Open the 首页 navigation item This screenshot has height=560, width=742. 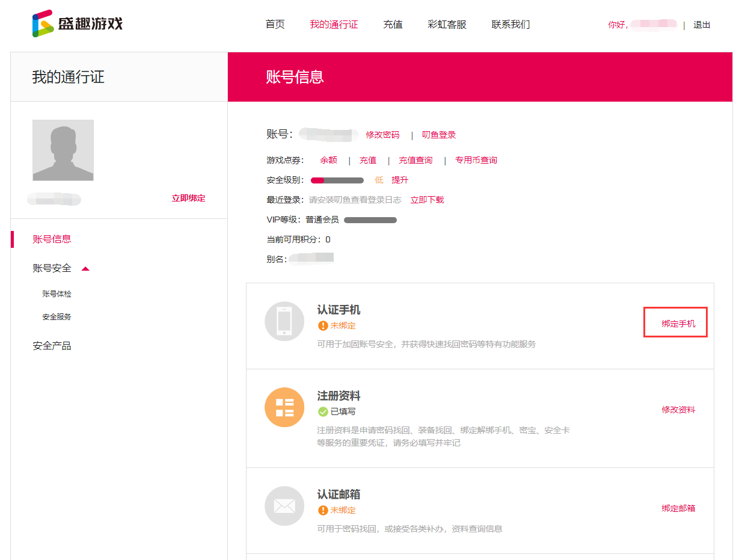pos(275,25)
